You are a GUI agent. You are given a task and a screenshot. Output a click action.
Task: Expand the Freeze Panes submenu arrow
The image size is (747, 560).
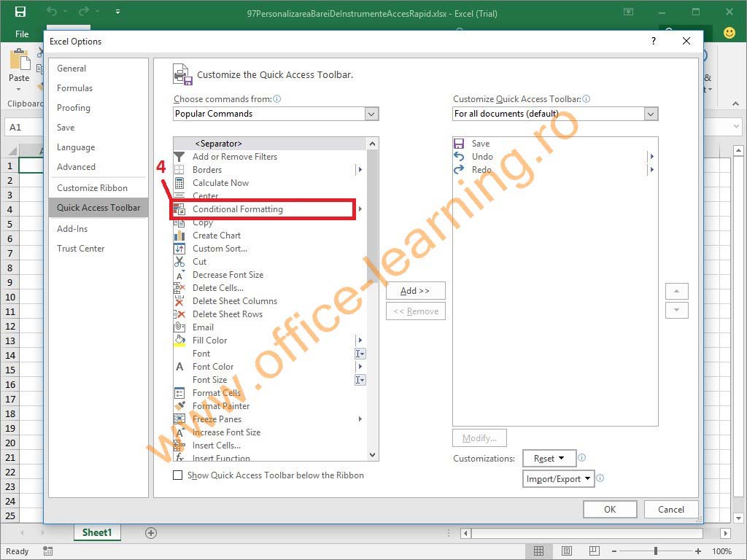tap(360, 419)
